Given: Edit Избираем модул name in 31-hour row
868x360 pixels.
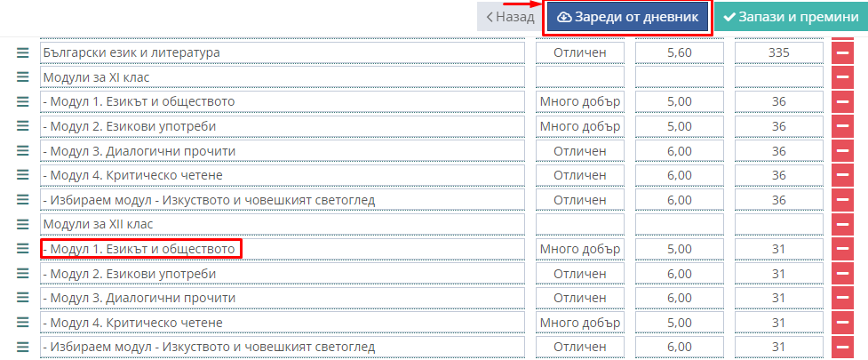Looking at the screenshot, I should pyautogui.click(x=283, y=347).
